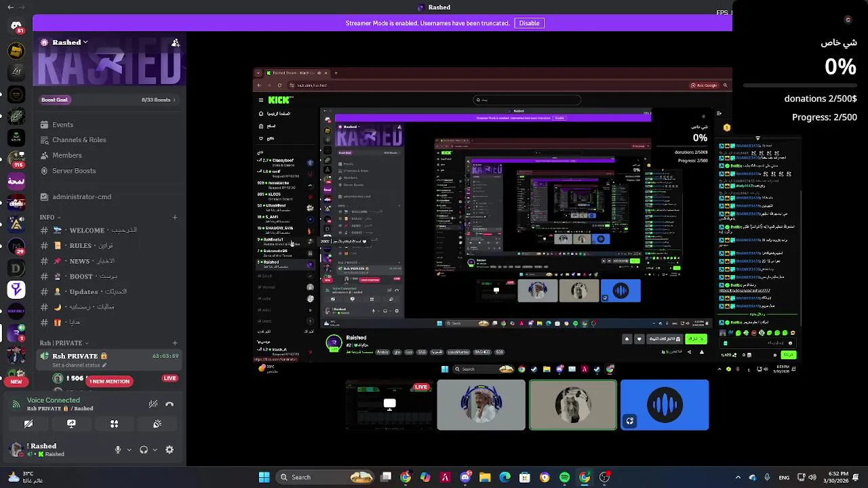The width and height of the screenshot is (868, 488).
Task: Add channel to Rsh | PRIVATE category
Action: click(x=175, y=343)
